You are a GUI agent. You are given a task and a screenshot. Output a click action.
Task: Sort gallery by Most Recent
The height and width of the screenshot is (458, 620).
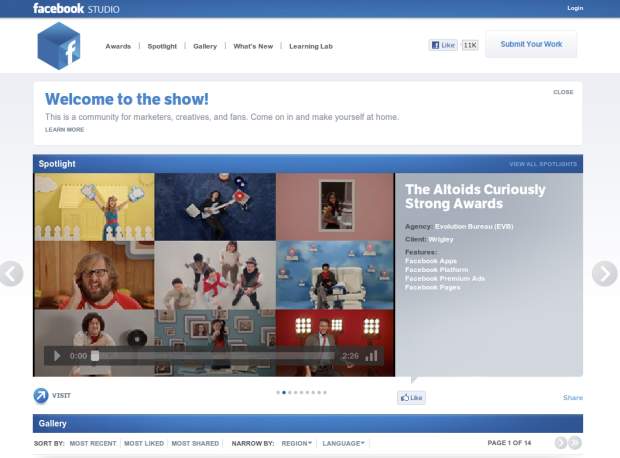click(x=93, y=444)
